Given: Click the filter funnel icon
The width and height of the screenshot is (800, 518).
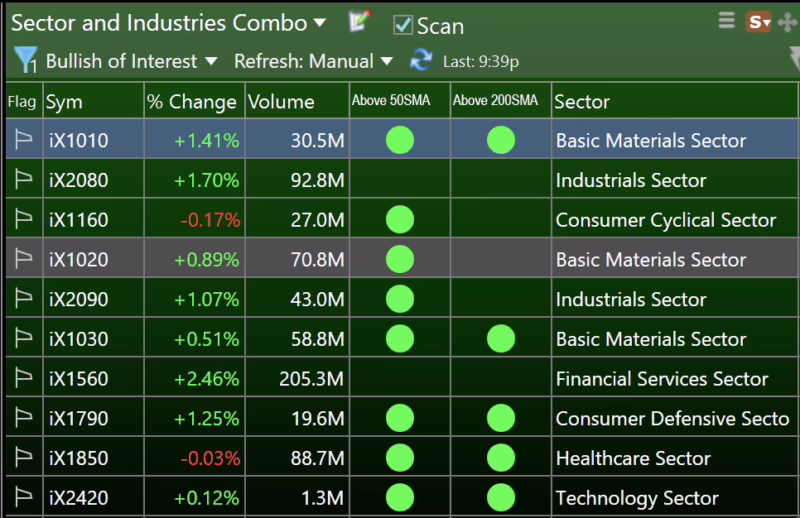Looking at the screenshot, I should click(25, 62).
